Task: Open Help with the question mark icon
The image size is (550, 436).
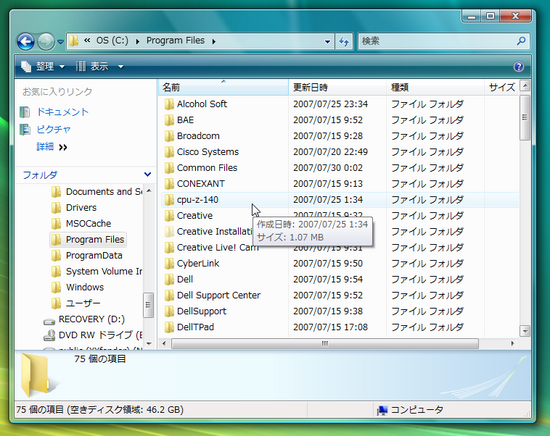Action: pyautogui.click(x=518, y=67)
